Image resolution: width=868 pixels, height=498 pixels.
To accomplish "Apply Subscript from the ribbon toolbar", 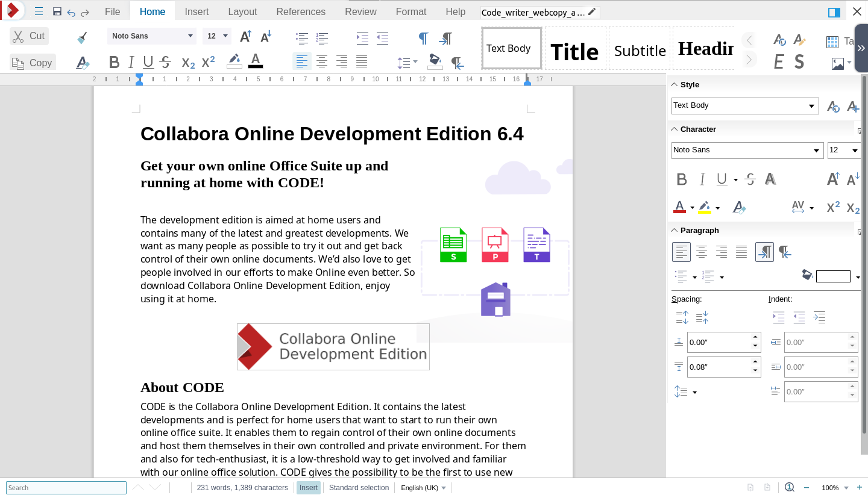I will click(188, 62).
